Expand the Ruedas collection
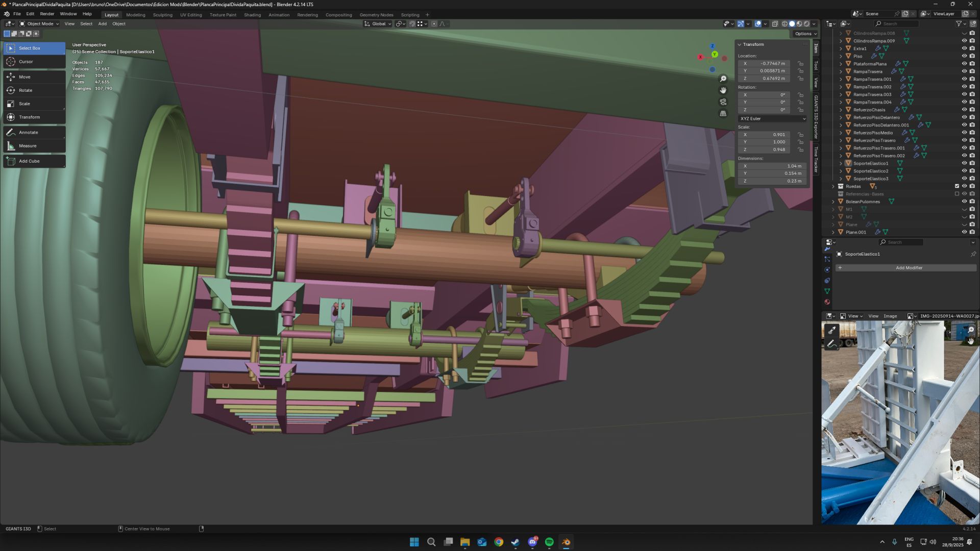 click(x=834, y=186)
